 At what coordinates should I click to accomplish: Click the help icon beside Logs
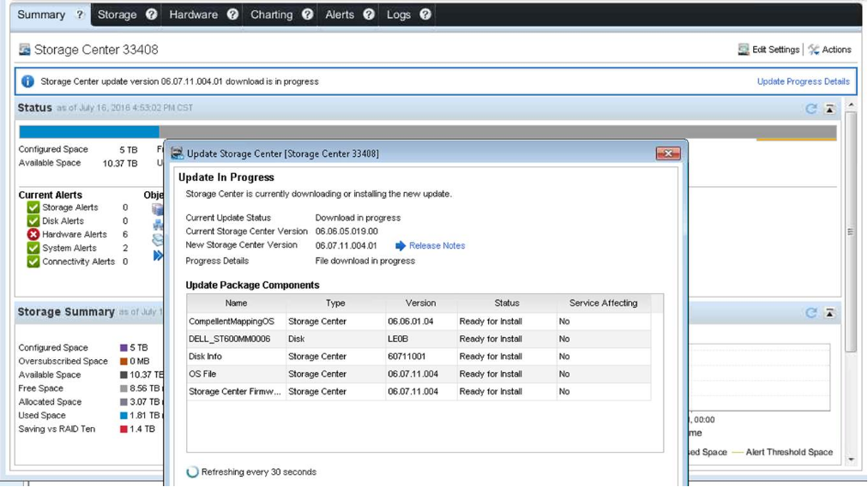tap(425, 15)
